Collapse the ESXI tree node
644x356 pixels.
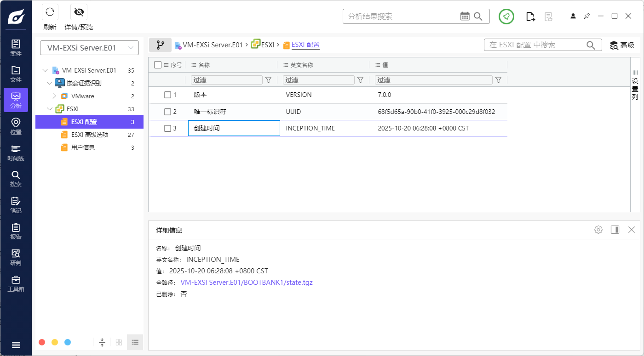click(50, 109)
